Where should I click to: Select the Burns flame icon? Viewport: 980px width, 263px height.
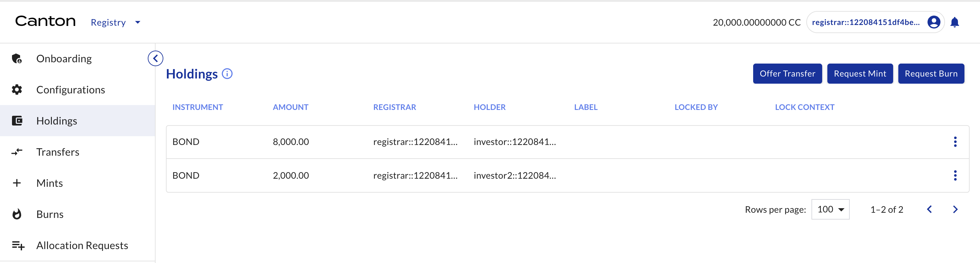coord(17,214)
